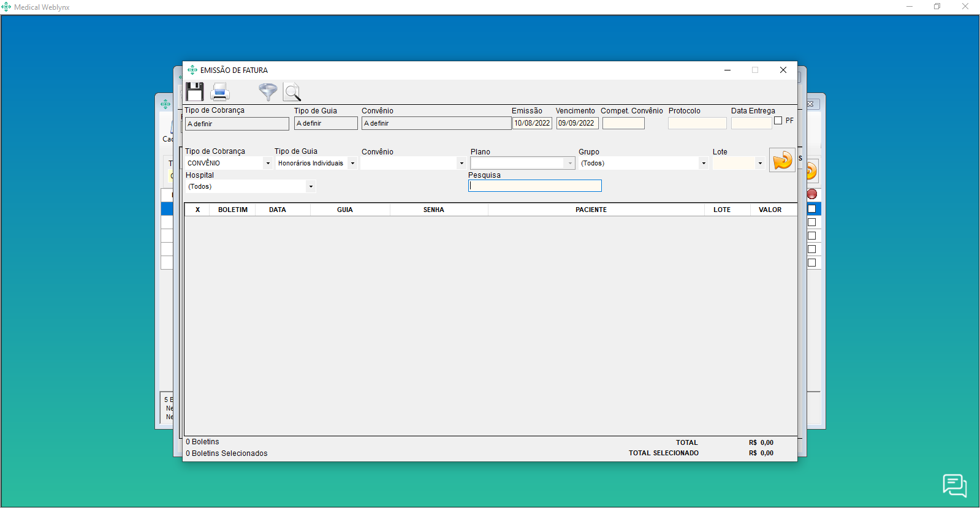Click the BOLETIM column header

(x=233, y=210)
